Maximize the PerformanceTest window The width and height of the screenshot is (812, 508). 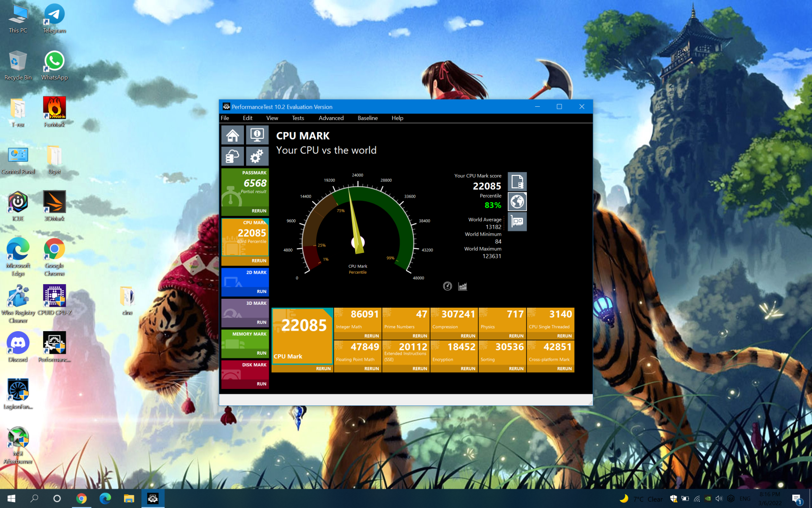tap(559, 107)
